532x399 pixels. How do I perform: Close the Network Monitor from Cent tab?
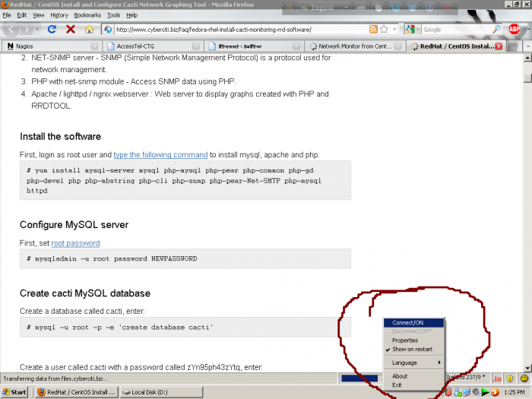click(398, 46)
